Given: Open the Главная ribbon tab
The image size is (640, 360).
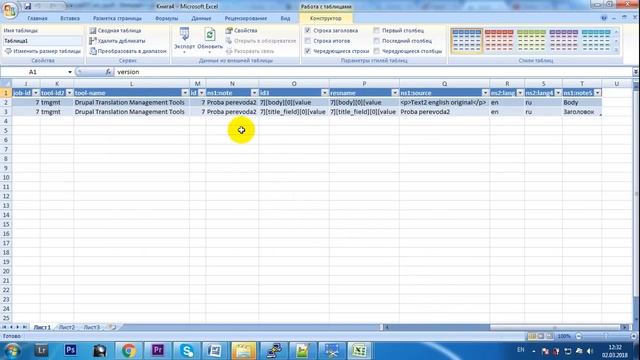Looking at the screenshot, I should pyautogui.click(x=37, y=18).
